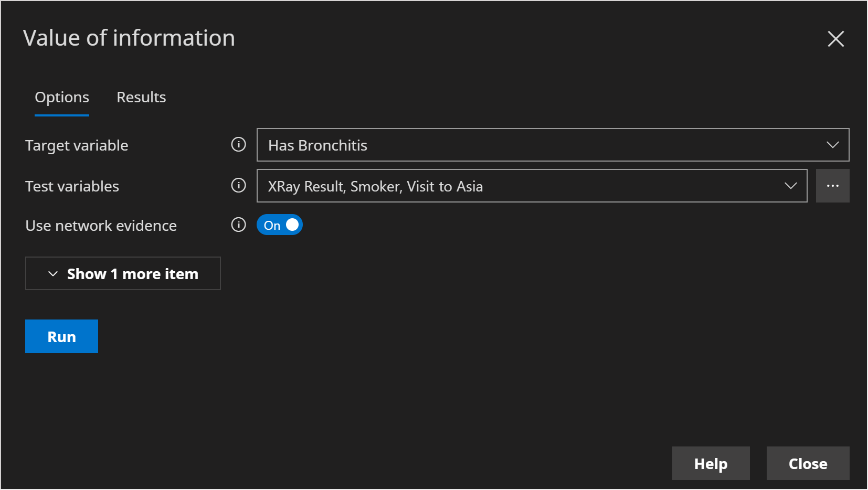Switch to the Results tab
This screenshot has width=868, height=490.
141,98
